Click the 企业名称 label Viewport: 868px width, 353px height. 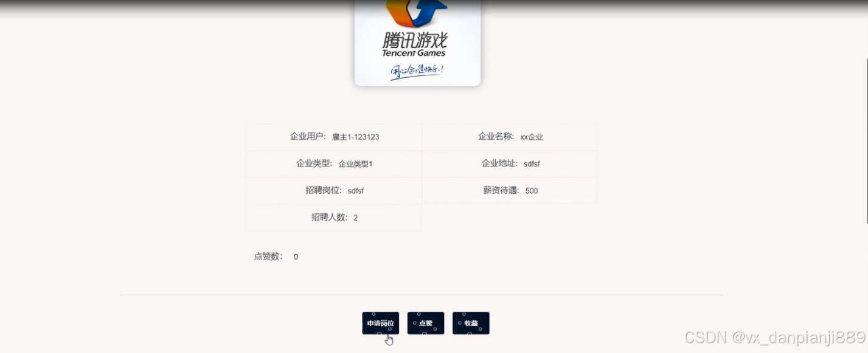(x=497, y=137)
